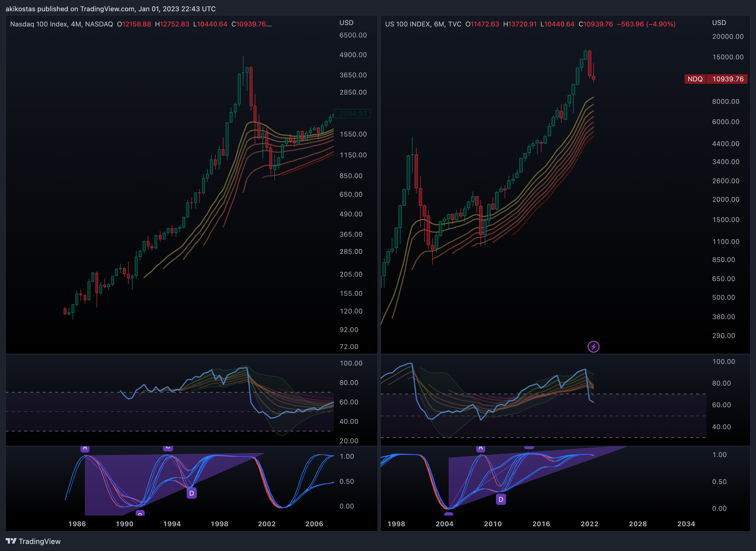The width and height of the screenshot is (756, 551).
Task: Click the 8000.00 price axis label
Action: 726,101
